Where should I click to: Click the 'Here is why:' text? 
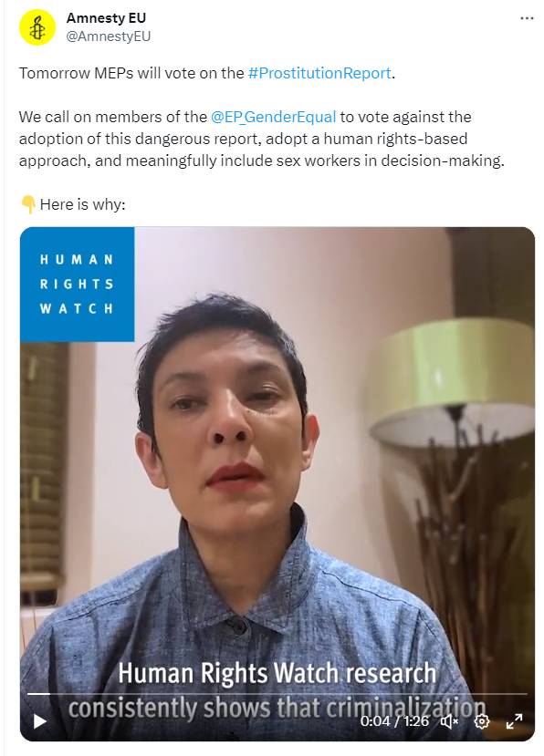82,204
